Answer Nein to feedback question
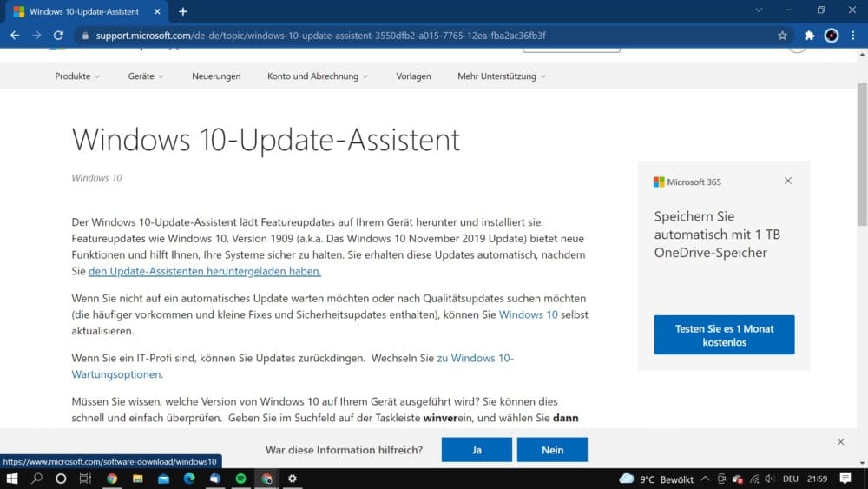 pos(552,450)
